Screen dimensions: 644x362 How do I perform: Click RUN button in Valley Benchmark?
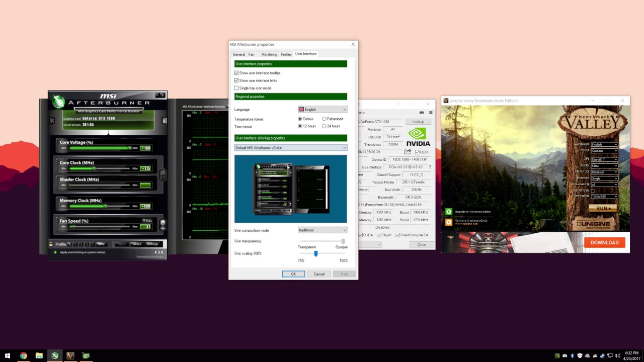coord(603,208)
